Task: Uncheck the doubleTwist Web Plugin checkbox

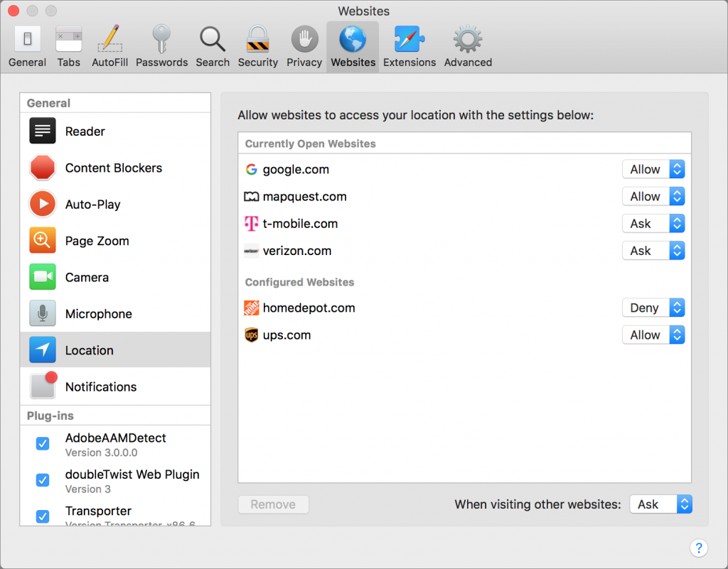Action: click(43, 480)
